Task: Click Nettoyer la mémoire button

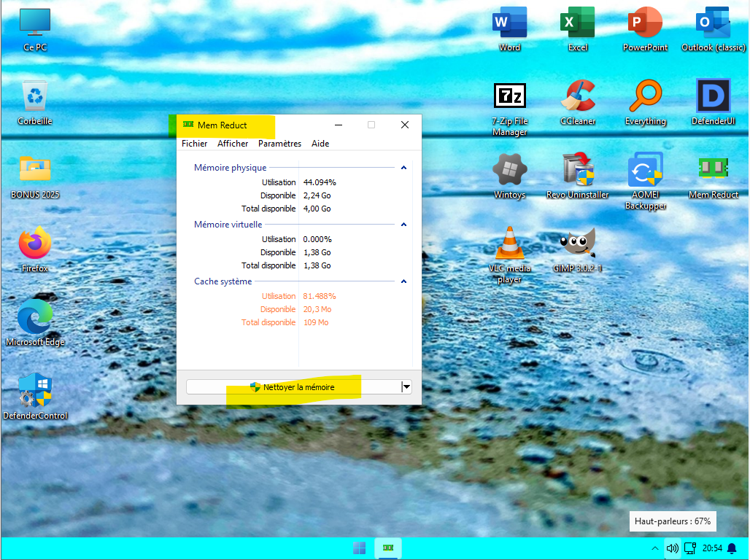Action: [x=293, y=387]
